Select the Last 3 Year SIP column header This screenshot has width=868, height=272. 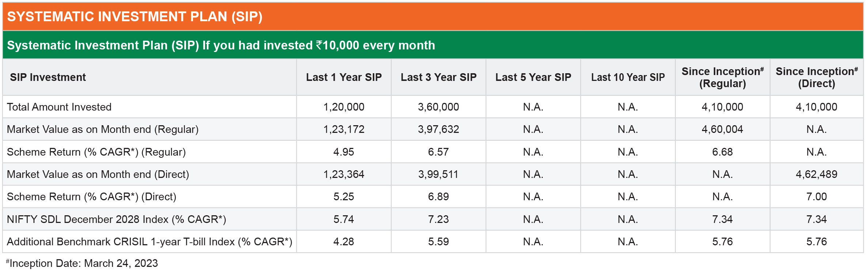click(439, 77)
